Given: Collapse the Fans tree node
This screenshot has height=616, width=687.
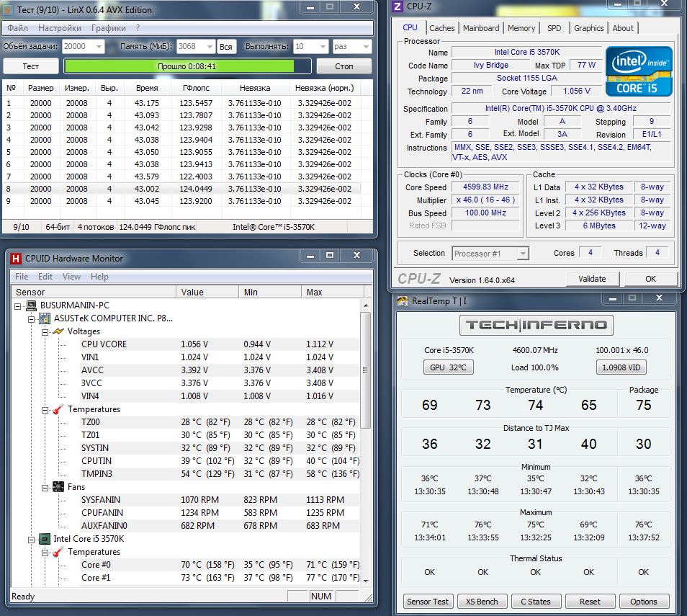Looking at the screenshot, I should point(45,488).
